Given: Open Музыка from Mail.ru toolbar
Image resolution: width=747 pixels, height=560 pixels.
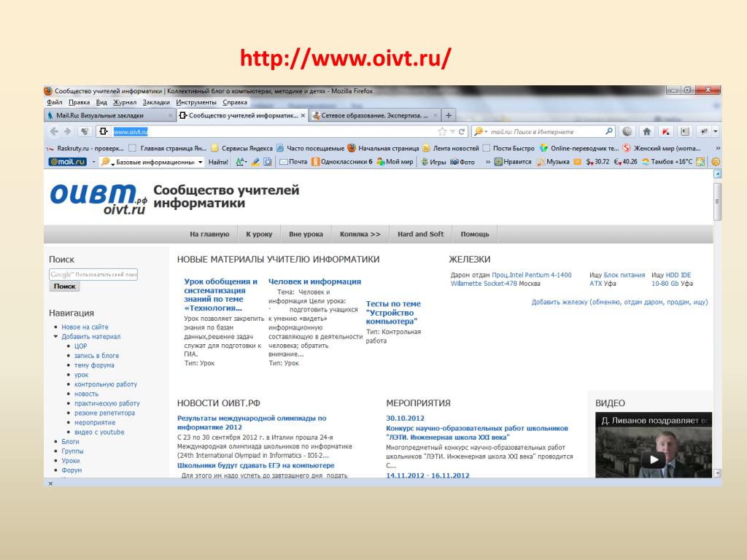Looking at the screenshot, I should click(554, 162).
